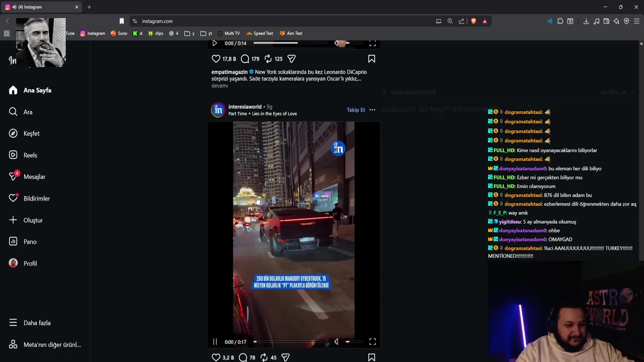Open more options for the interesiaworld post
The image size is (644, 362).
pos(372,110)
